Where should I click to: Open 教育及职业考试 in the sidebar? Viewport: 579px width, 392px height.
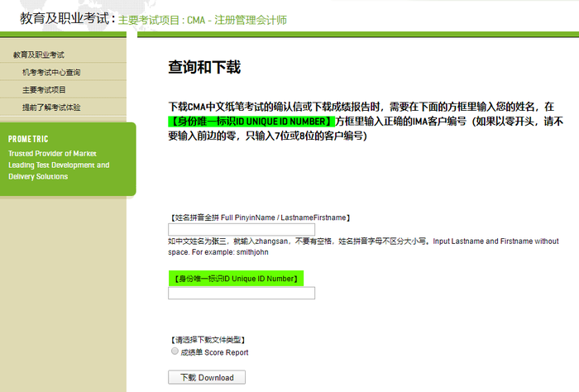pos(39,55)
